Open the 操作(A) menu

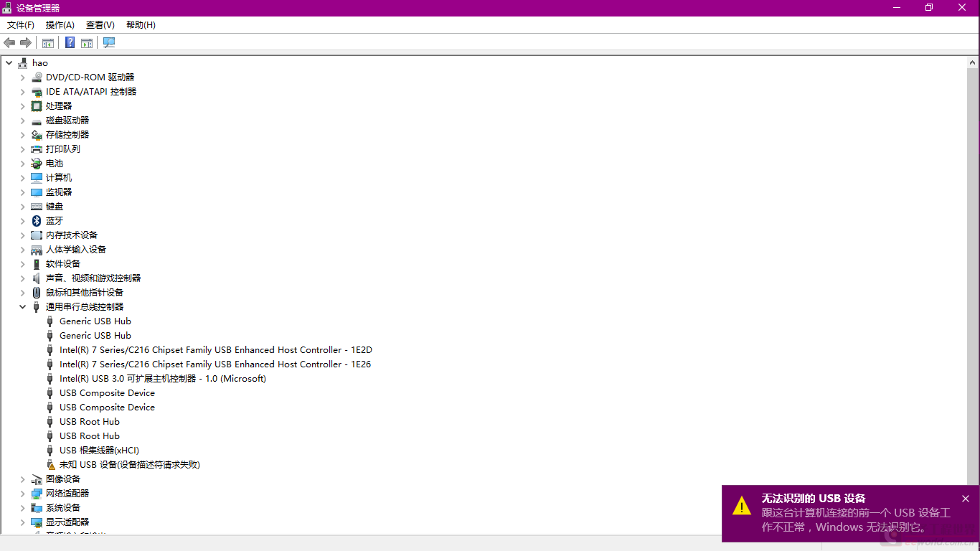coord(60,25)
